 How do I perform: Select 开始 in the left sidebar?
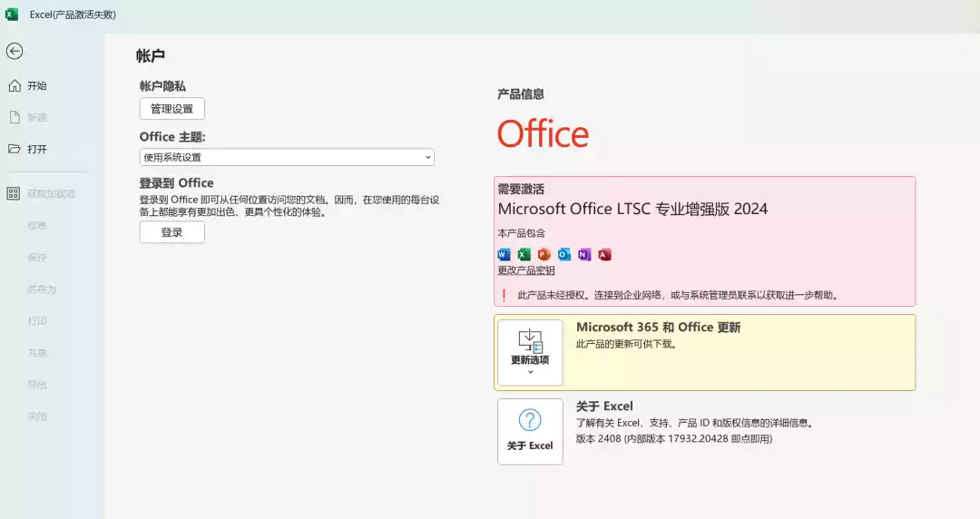[36, 85]
